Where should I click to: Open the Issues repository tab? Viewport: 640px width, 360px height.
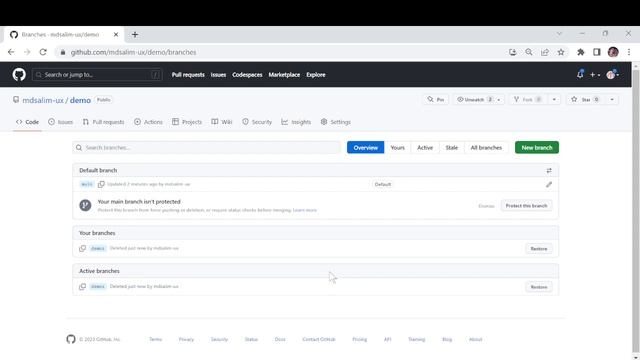[x=60, y=122]
